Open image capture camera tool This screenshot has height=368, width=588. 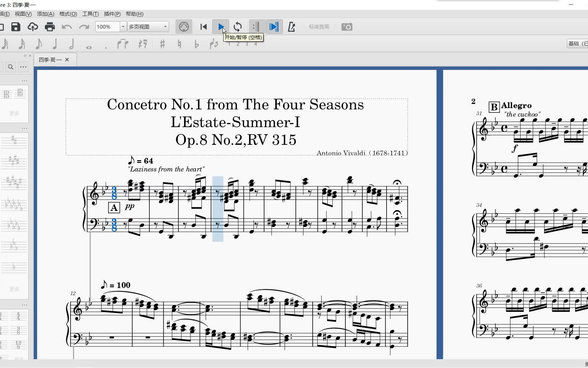(x=347, y=27)
